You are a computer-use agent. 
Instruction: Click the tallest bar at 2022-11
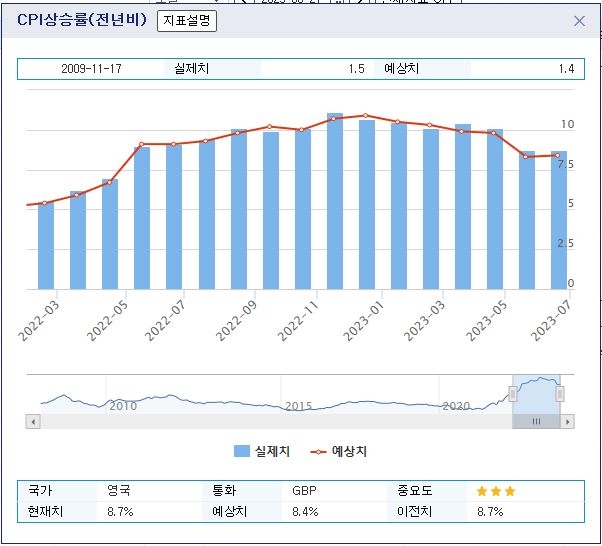[x=335, y=201]
